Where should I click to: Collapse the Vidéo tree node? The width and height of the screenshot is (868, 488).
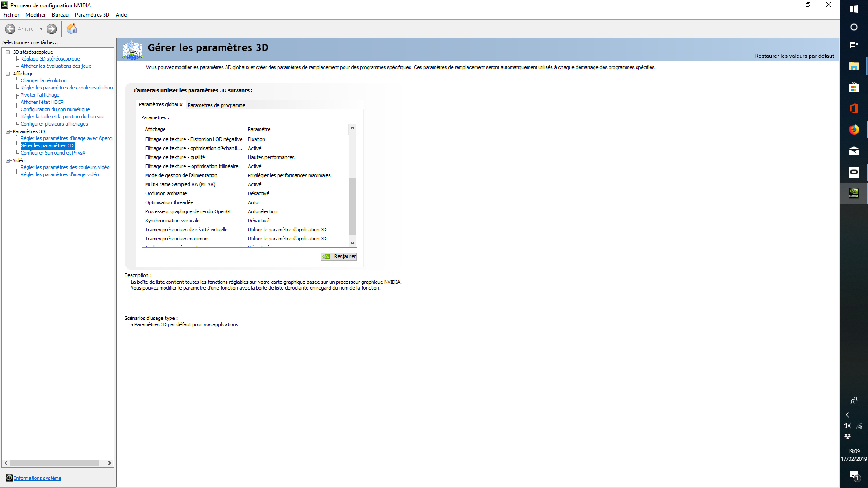8,160
